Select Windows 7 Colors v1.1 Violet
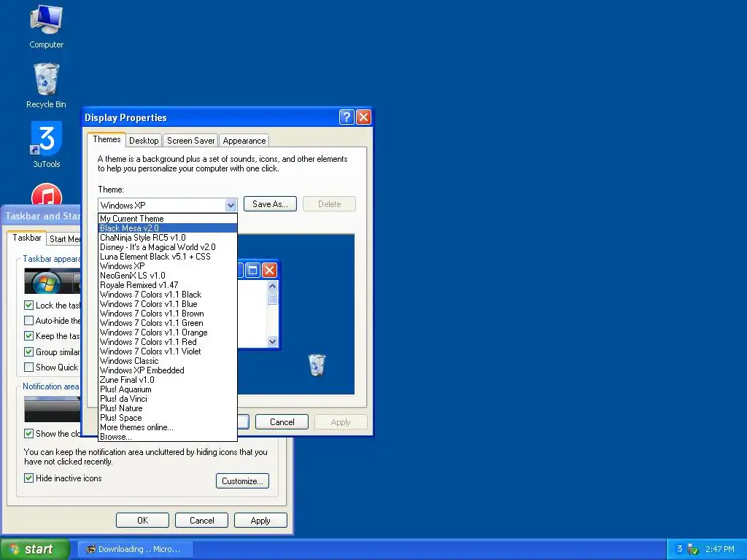The height and width of the screenshot is (560, 747). click(x=168, y=351)
